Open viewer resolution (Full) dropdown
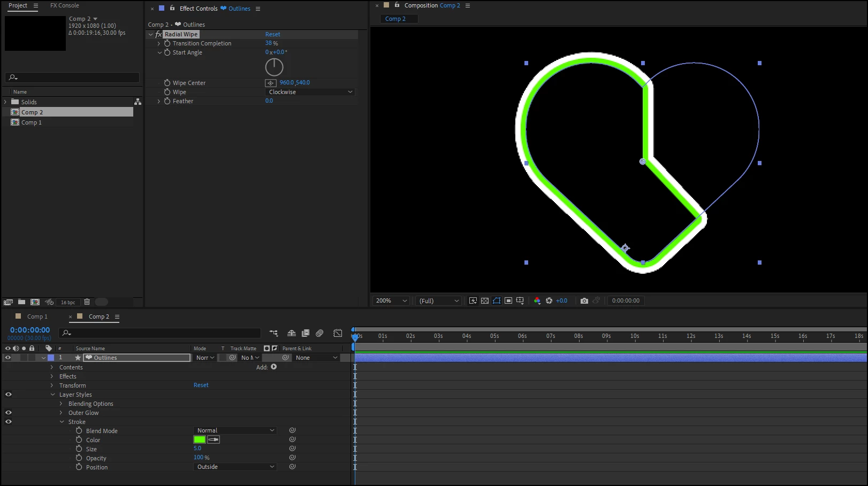Screen dimensions: 868x486 (x=439, y=301)
